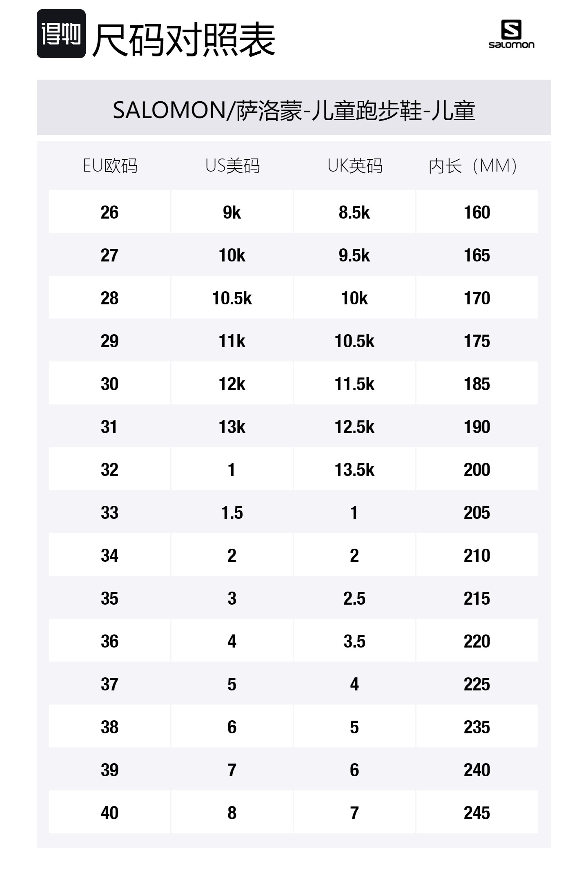This screenshot has height=880, width=588.
Task: Click the 1.5 US size cell
Action: pyautogui.click(x=232, y=512)
